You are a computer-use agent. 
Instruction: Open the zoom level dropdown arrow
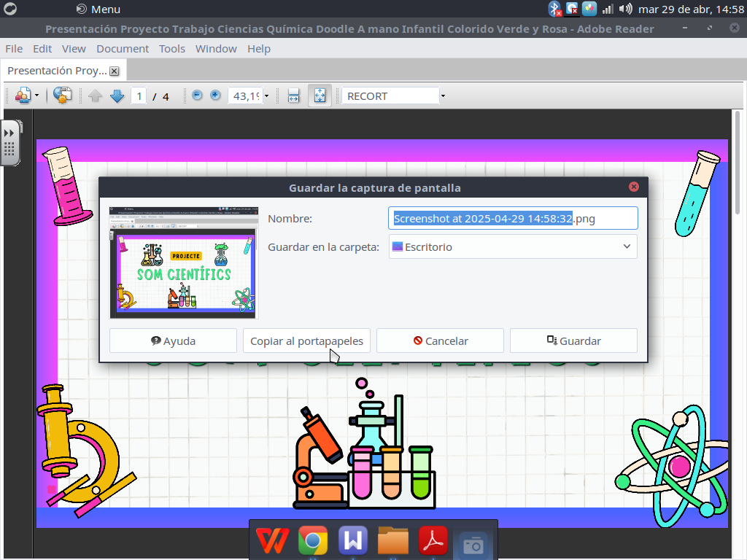(x=267, y=96)
